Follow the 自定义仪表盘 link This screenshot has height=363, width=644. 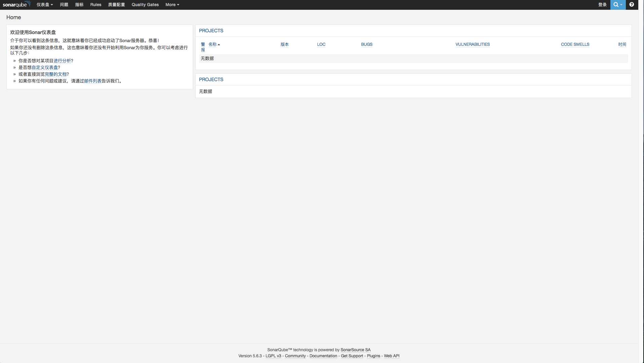(45, 67)
